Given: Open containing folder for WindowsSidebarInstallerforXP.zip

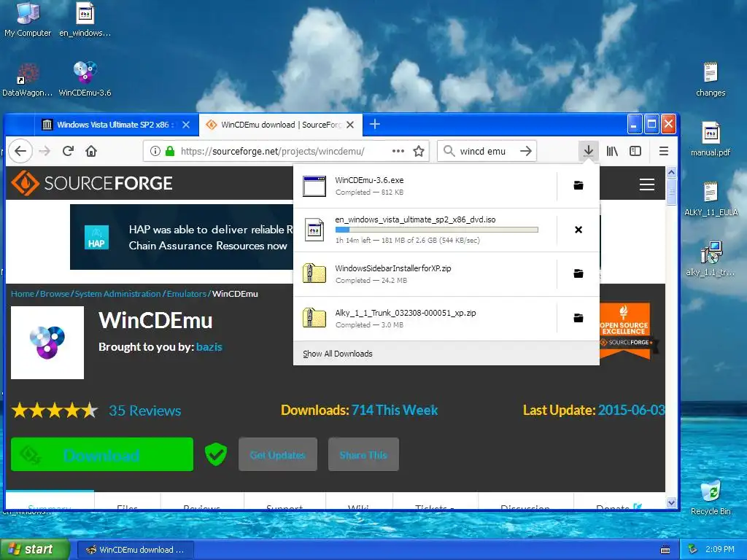Looking at the screenshot, I should (578, 273).
